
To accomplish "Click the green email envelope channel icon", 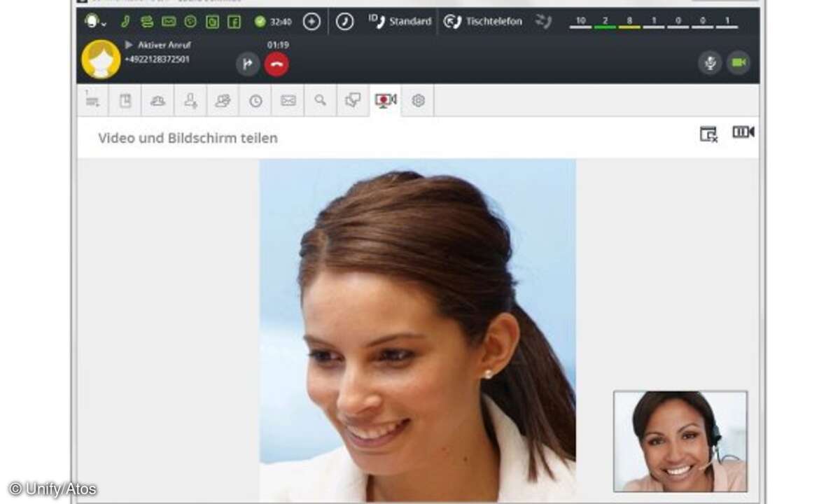I will click(169, 22).
